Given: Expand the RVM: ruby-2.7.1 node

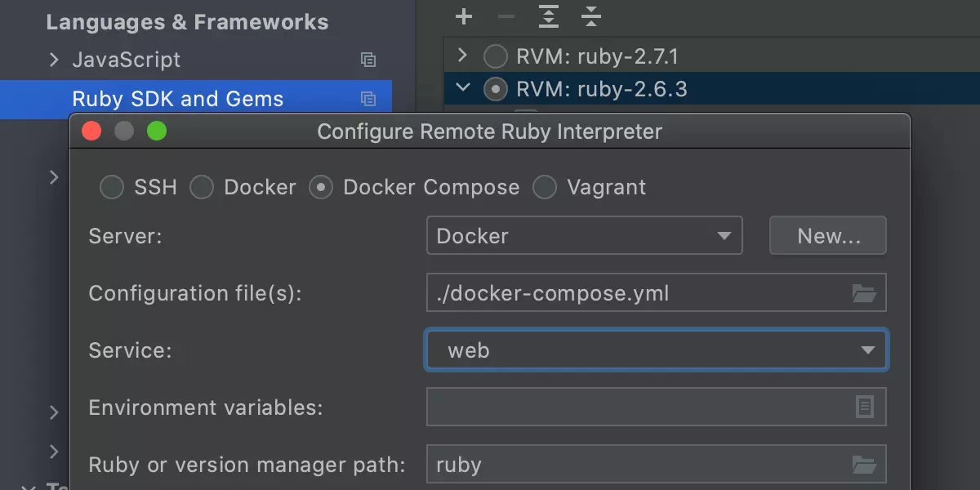Looking at the screenshot, I should click(x=462, y=56).
